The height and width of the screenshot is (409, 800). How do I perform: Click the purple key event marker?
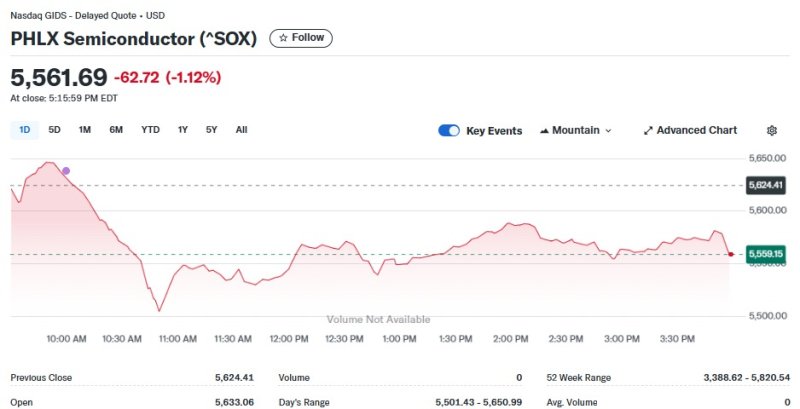point(66,171)
